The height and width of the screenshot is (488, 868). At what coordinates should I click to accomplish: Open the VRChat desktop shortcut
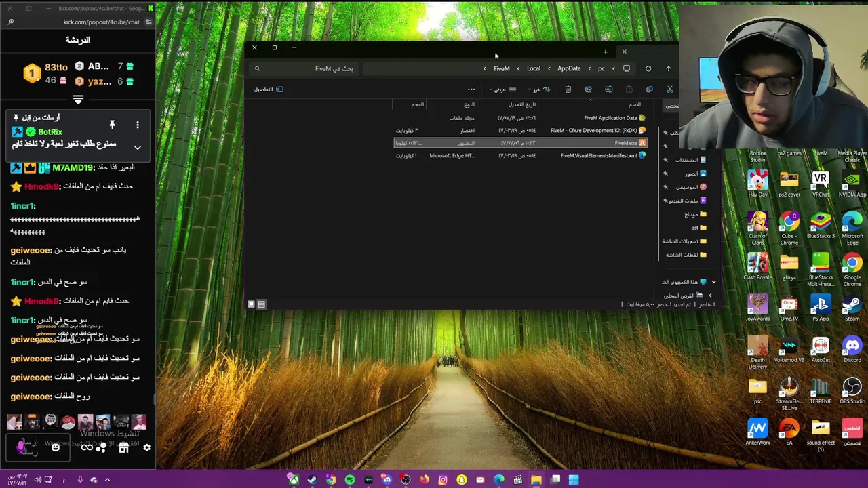(x=821, y=185)
